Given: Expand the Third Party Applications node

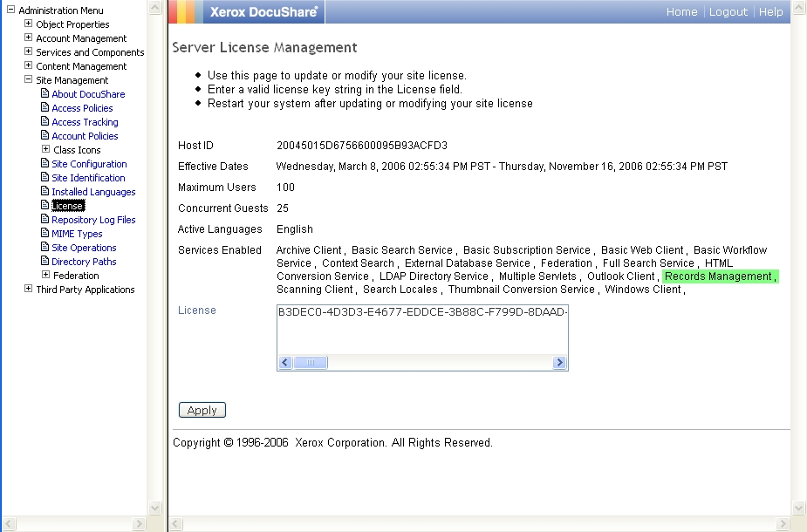Looking at the screenshot, I should pyautogui.click(x=28, y=288).
